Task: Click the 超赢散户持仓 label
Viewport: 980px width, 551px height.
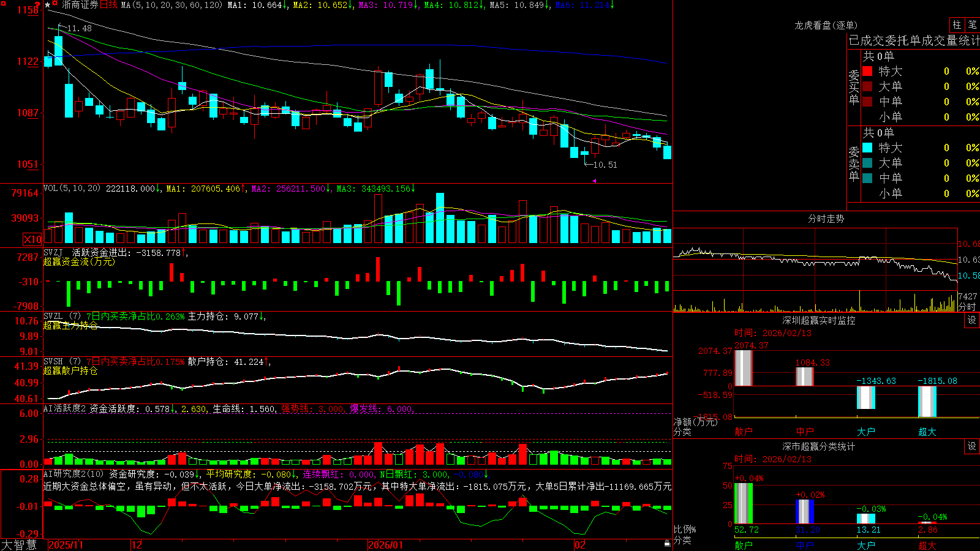Action: [x=70, y=370]
